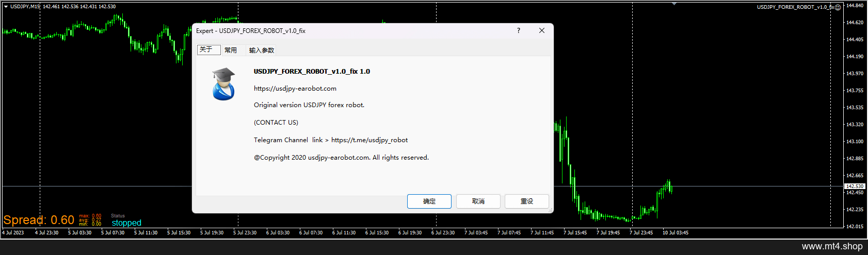Screen dimensions: 868x255
Task: Click the 143.320 price scale value
Action: tap(855, 125)
